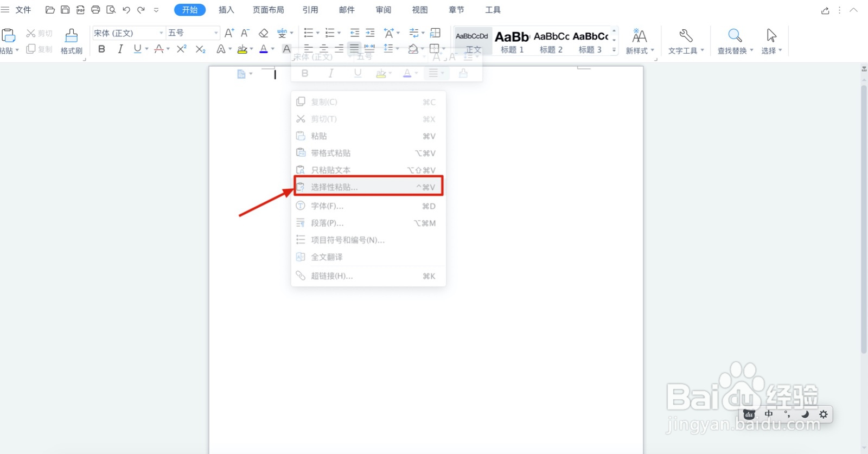The image size is (868, 454).
Task: Decrease font size with A- icon
Action: point(245,33)
